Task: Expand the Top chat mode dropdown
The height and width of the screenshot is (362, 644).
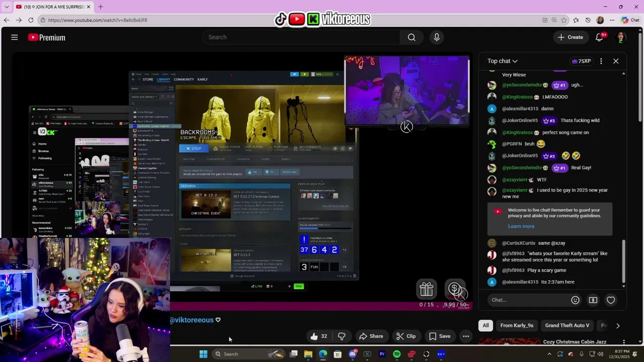Action: (x=502, y=61)
